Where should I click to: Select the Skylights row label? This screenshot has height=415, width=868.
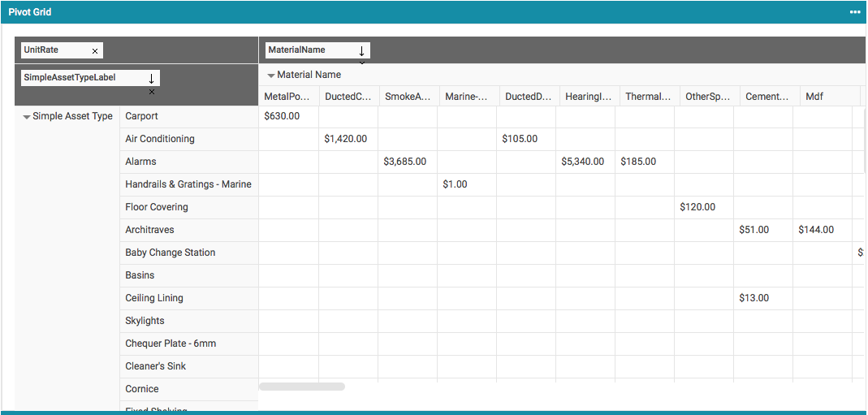[188, 321]
